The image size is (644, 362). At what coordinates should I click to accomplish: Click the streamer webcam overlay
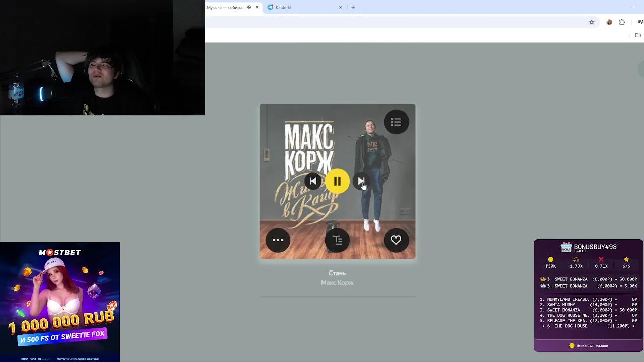[103, 58]
